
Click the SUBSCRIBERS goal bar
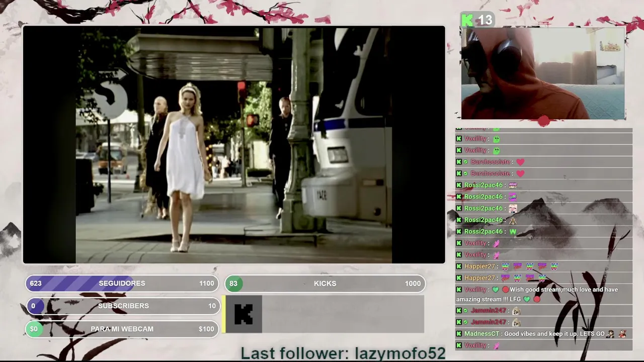(x=122, y=306)
